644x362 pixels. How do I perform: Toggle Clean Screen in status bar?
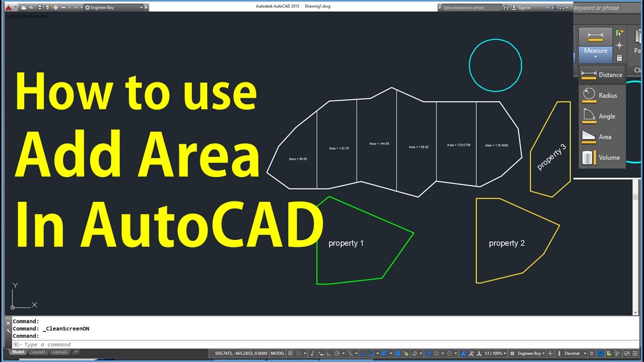click(627, 353)
